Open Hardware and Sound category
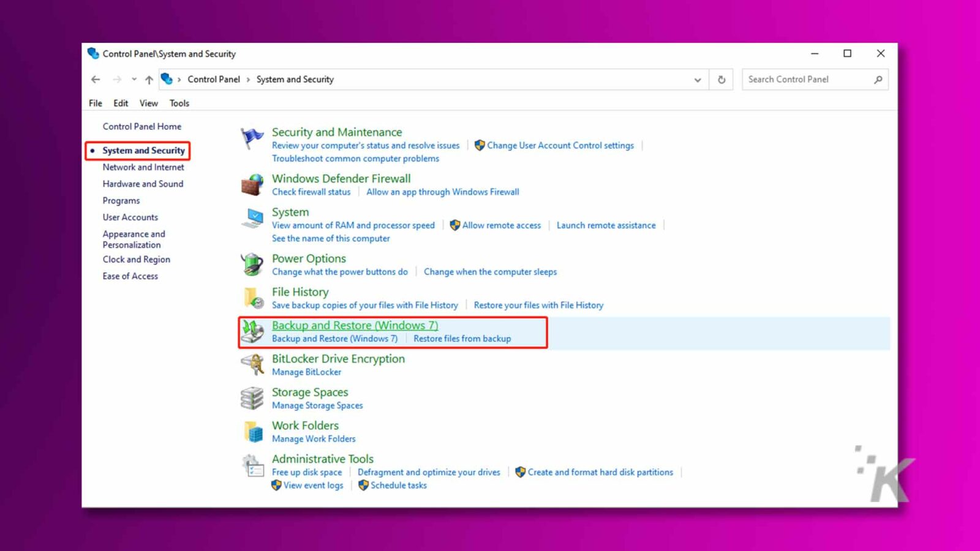 (143, 184)
